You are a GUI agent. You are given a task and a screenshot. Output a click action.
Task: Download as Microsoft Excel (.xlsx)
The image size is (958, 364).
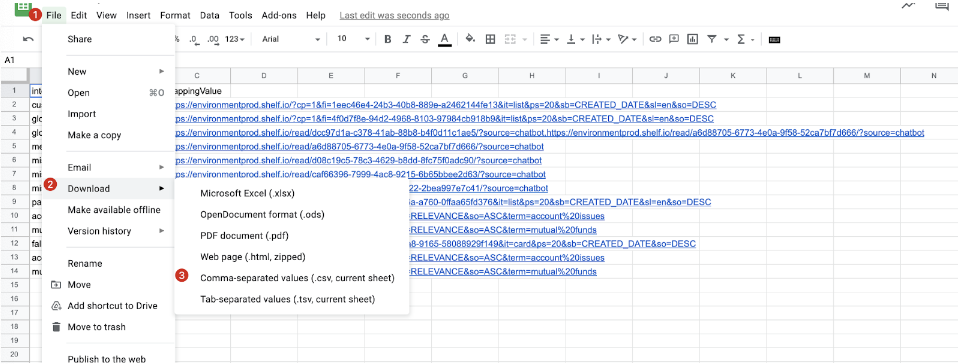pyautogui.click(x=292, y=193)
